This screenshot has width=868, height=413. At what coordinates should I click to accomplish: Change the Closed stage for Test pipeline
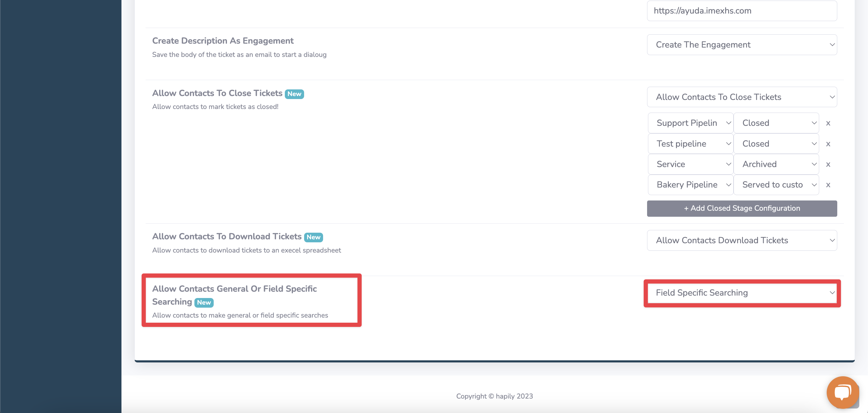tap(776, 144)
